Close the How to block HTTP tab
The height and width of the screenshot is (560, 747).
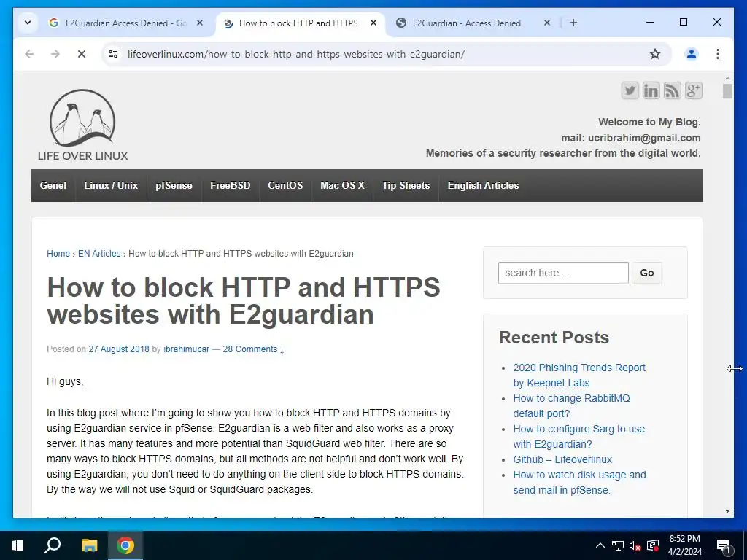[x=373, y=23]
